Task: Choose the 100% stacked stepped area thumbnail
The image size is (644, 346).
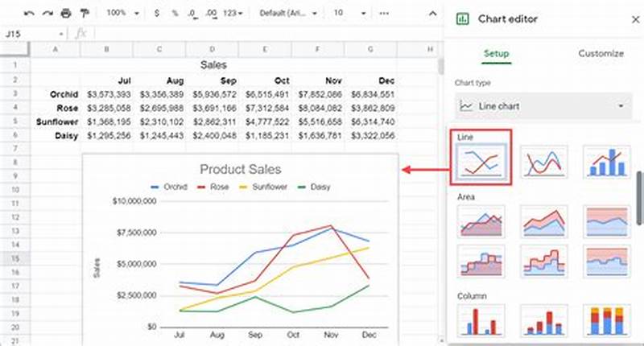Action: point(607,262)
